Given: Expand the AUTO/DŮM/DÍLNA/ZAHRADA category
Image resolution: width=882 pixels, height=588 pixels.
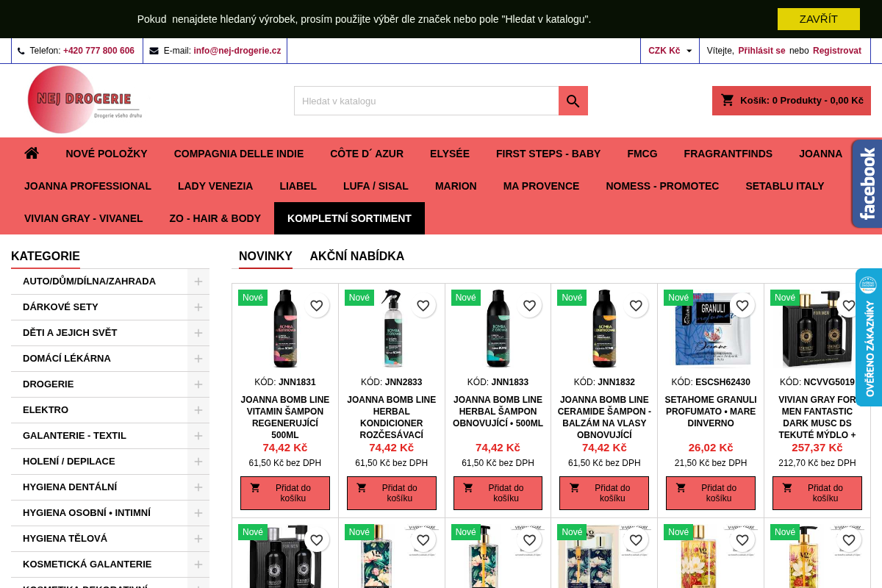Looking at the screenshot, I should point(198,282).
